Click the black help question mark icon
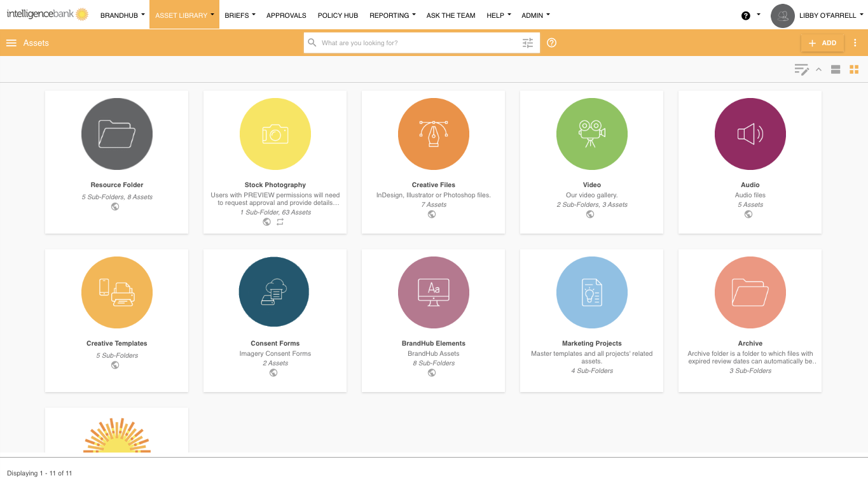 pos(746,16)
